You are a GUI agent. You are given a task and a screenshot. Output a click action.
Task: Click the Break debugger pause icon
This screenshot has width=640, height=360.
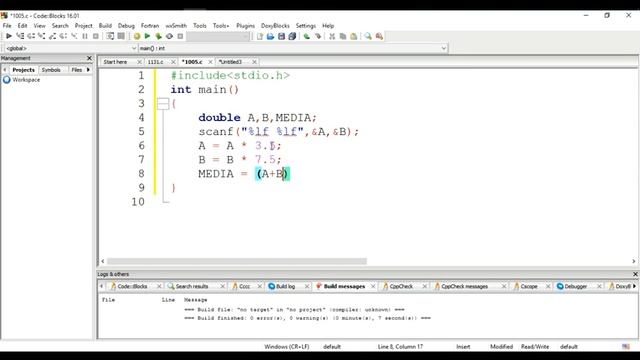coord(85,36)
